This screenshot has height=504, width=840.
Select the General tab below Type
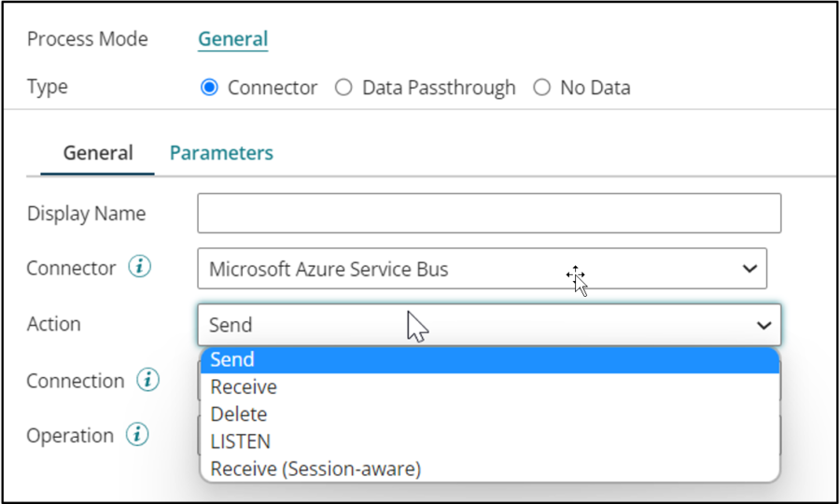tap(98, 153)
